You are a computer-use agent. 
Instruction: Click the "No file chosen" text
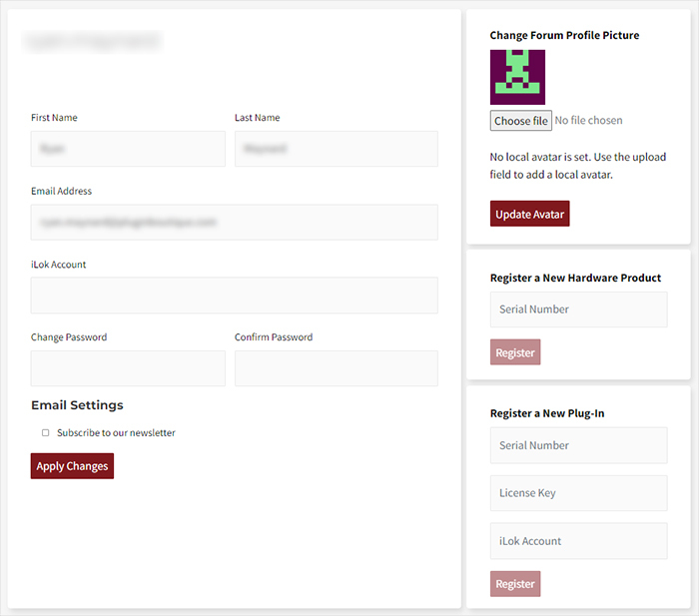coord(588,121)
